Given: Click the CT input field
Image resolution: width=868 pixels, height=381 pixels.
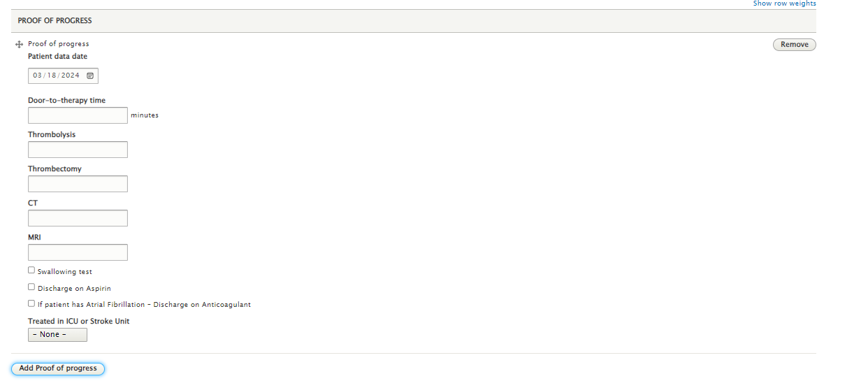Looking at the screenshot, I should tap(78, 218).
